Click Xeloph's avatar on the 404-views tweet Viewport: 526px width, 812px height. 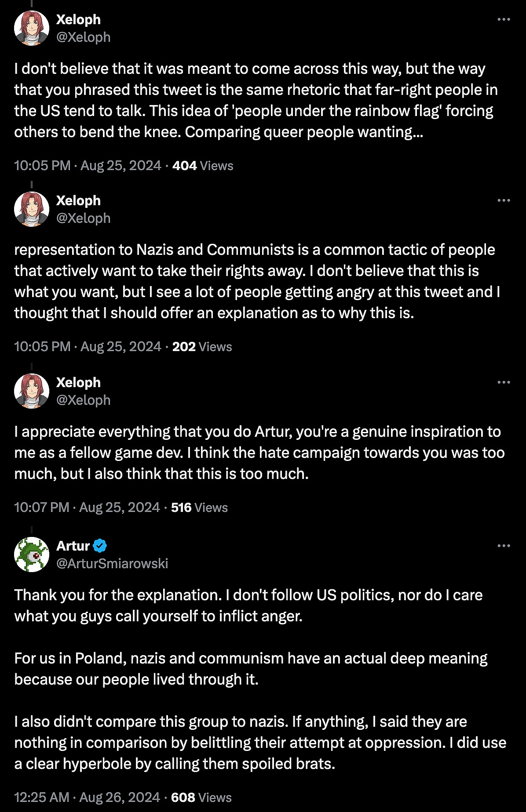32,28
